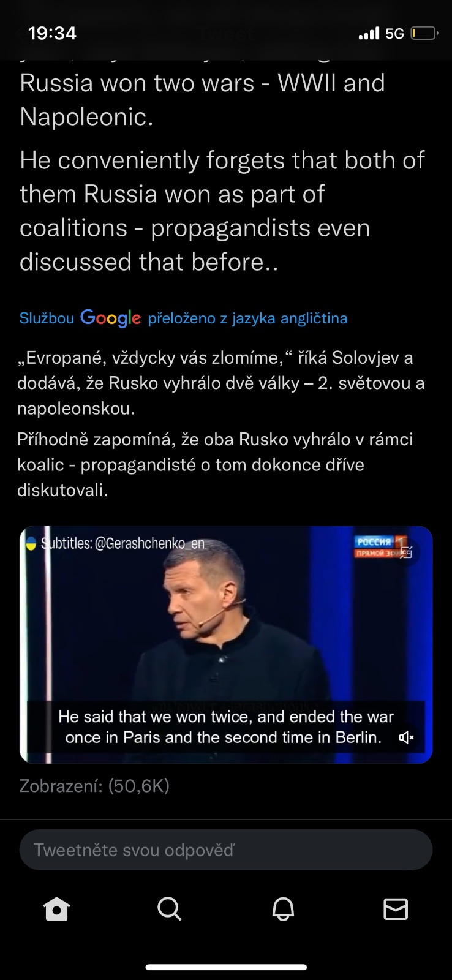Open the Home tab icon

click(57, 910)
